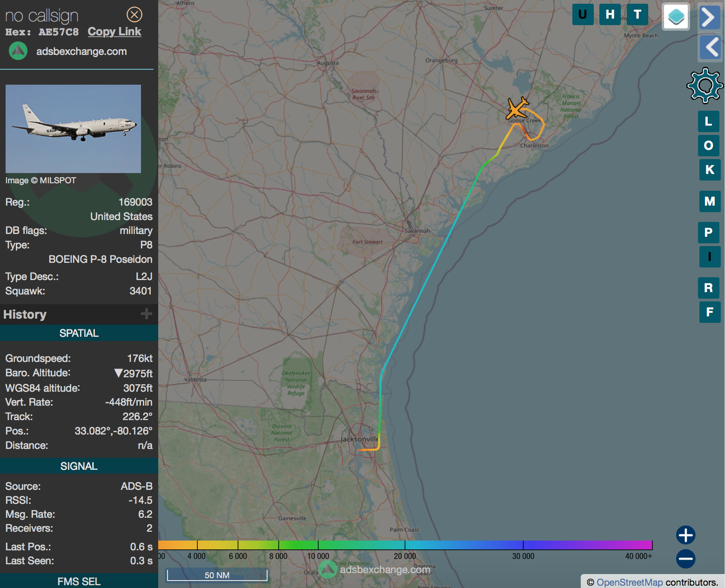The height and width of the screenshot is (588, 725).
Task: Click the Image © MILSPOT credit
Action: click(40, 180)
